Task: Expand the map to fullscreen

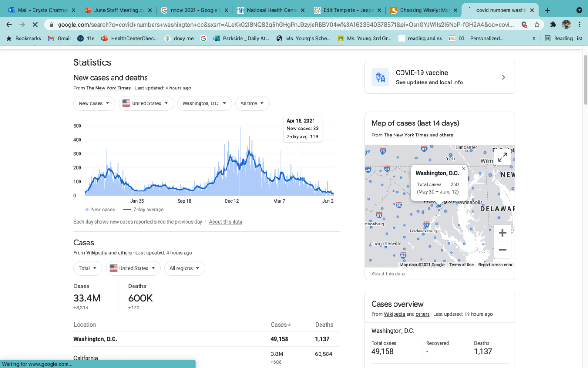Action: pos(502,157)
